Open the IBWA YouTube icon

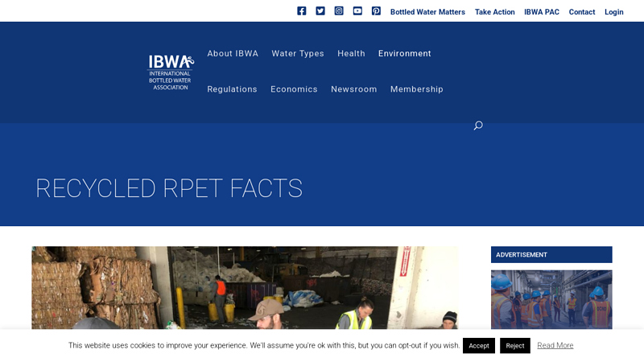tap(357, 11)
